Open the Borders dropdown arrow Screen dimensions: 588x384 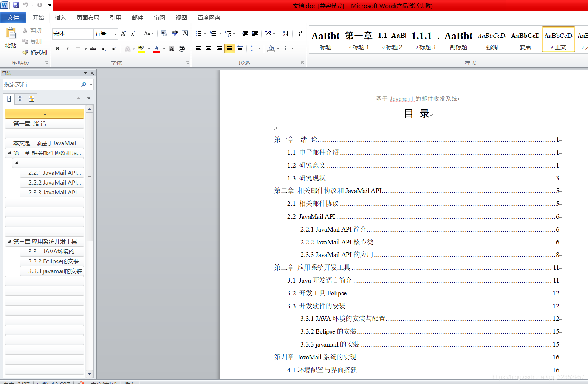[x=292, y=48]
